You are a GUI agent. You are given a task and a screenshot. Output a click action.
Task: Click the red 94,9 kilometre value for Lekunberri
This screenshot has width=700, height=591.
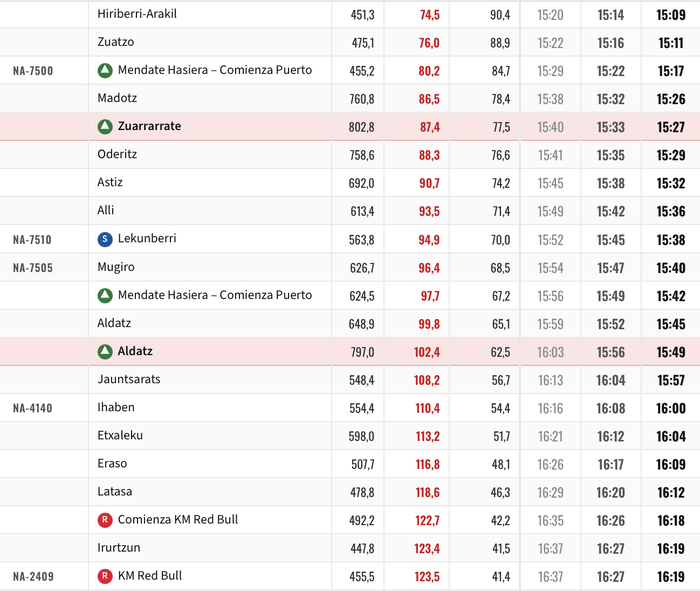point(429,240)
